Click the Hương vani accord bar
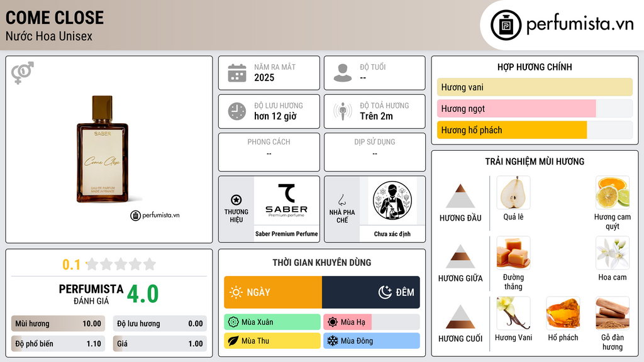 pos(535,87)
